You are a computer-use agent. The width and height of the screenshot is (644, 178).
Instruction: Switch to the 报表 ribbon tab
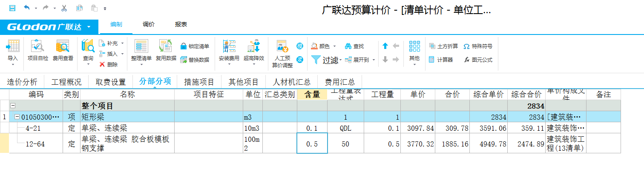tap(181, 25)
